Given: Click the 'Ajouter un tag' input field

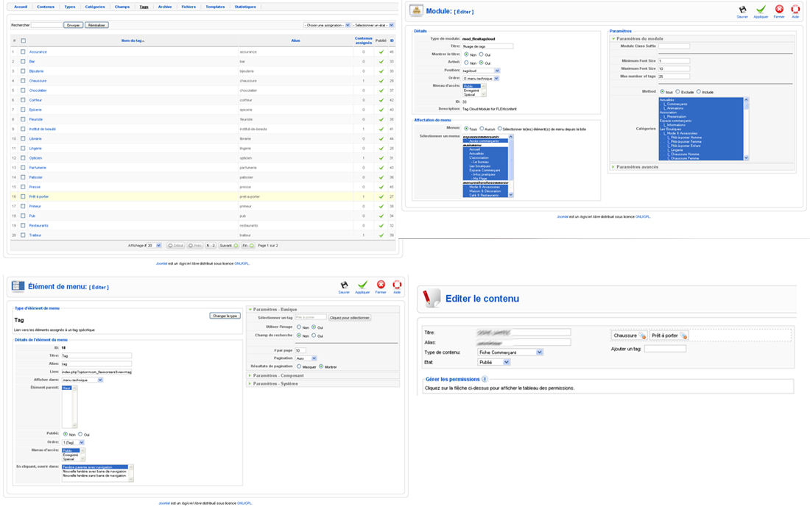Looking at the screenshot, I should 665,349.
